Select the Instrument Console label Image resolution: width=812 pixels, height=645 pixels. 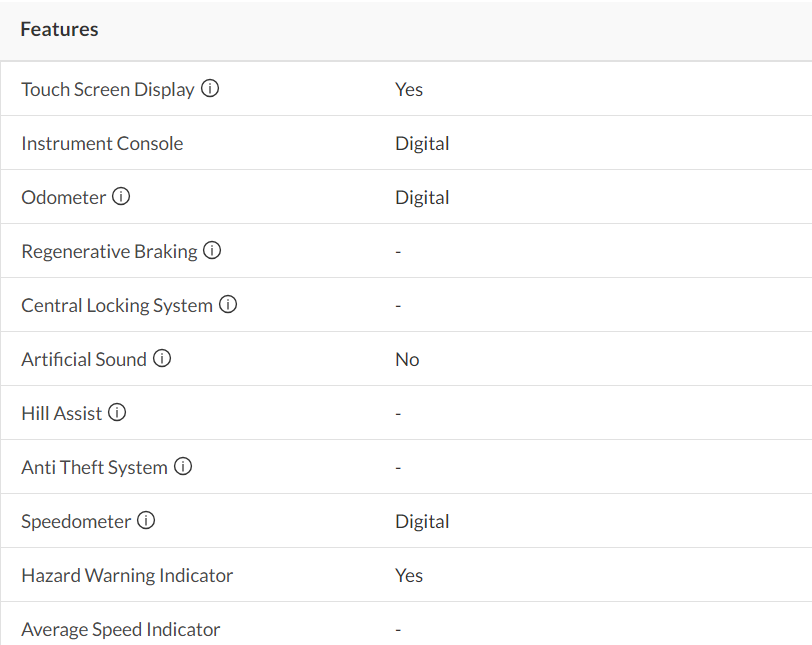(x=102, y=143)
